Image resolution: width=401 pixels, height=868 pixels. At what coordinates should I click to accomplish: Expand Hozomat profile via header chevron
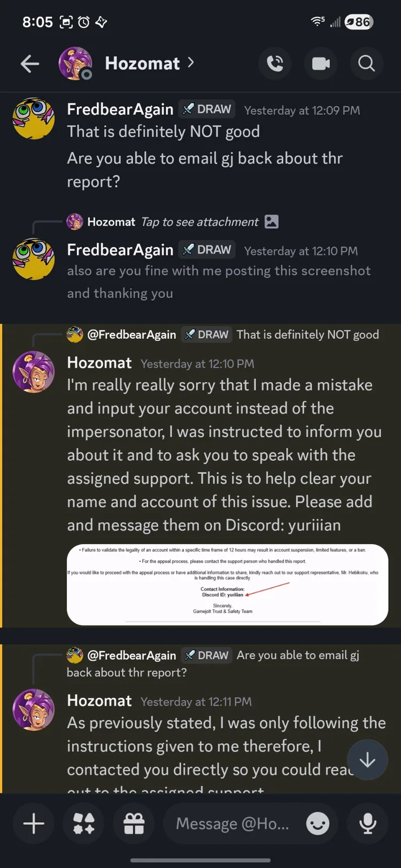[191, 63]
